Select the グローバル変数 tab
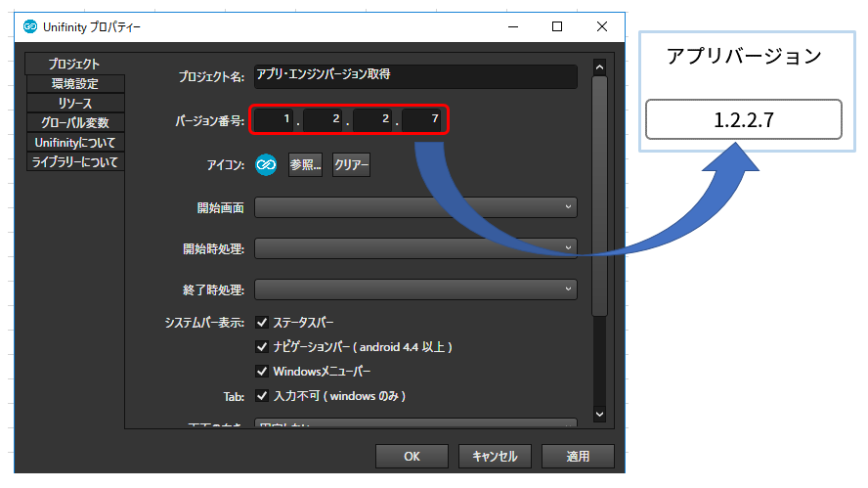 74,123
